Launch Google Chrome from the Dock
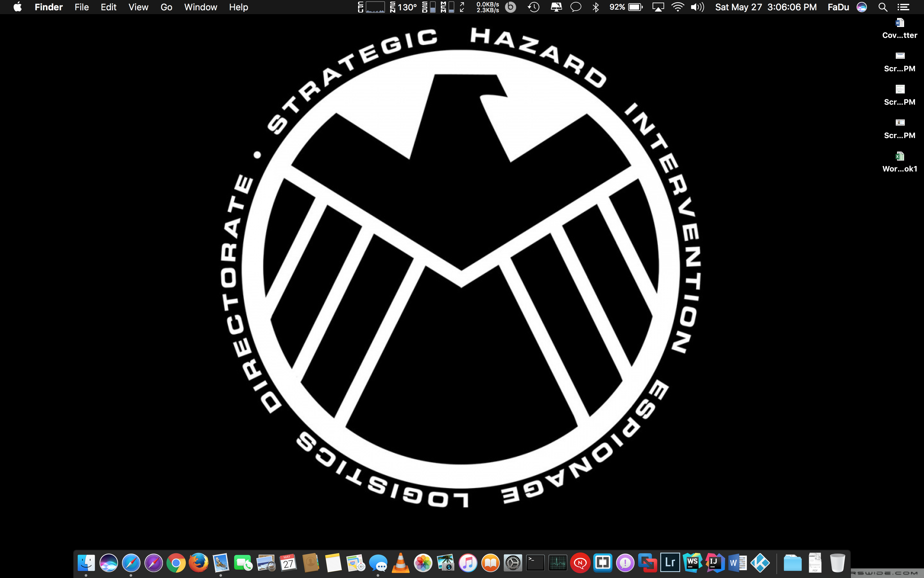Screen dimensions: 924x578 tap(176, 563)
